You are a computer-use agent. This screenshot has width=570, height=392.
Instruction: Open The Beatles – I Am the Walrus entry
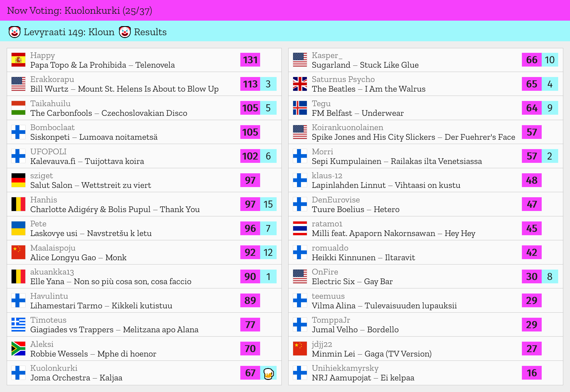pos(368,89)
